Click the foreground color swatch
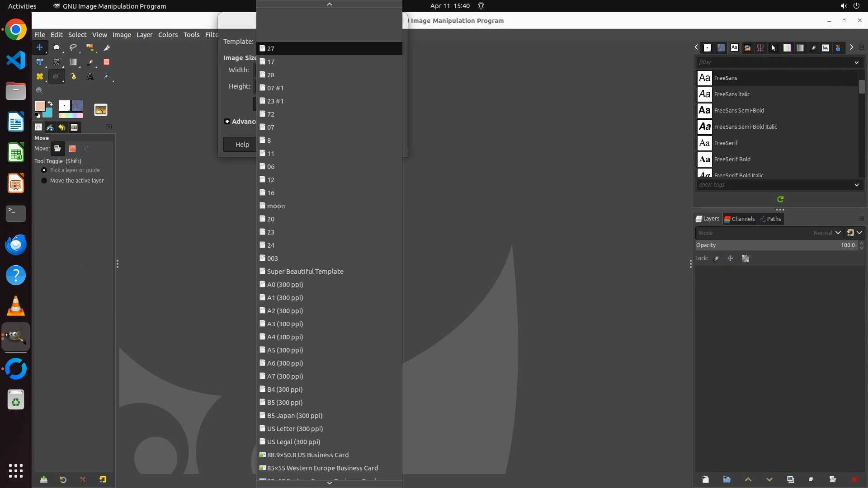 (40, 106)
